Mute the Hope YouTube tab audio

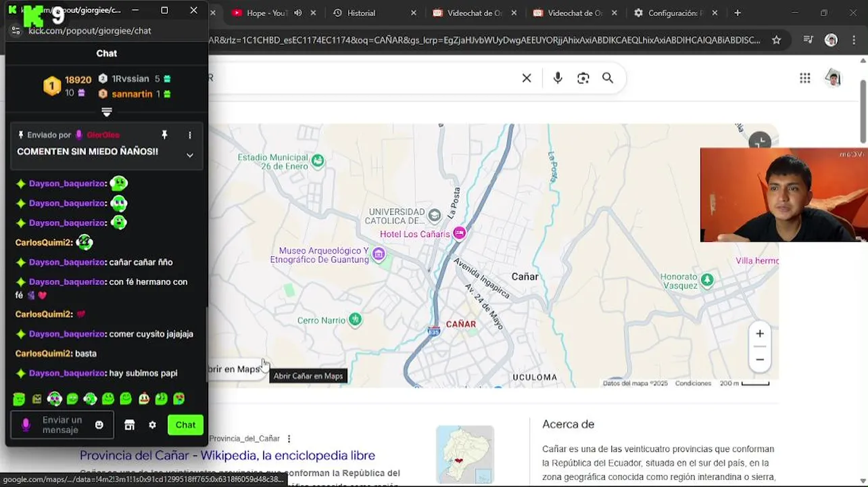tap(298, 13)
